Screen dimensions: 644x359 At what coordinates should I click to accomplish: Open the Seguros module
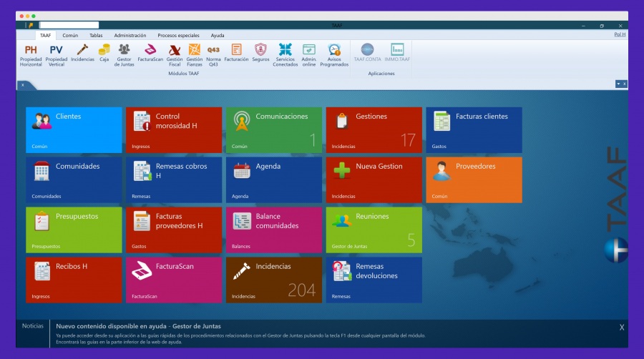click(x=260, y=53)
